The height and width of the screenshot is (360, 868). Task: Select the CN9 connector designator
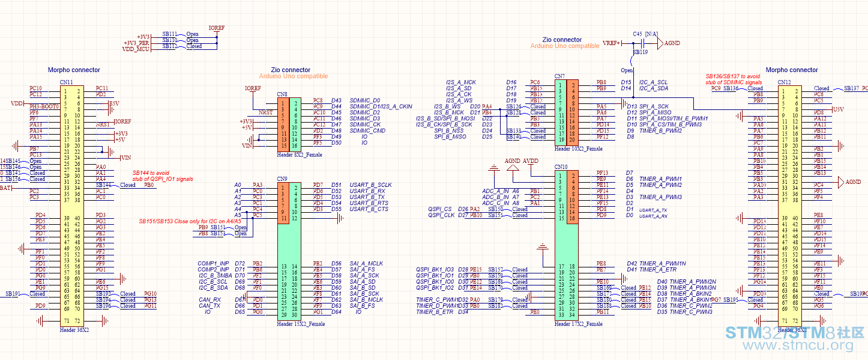click(282, 178)
